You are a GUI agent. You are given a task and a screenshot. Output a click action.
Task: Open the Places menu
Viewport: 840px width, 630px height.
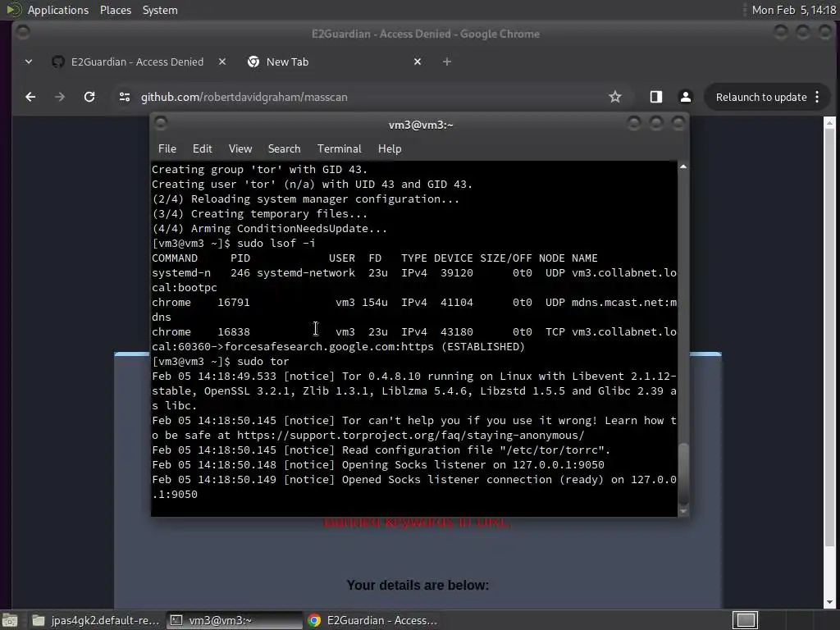115,10
